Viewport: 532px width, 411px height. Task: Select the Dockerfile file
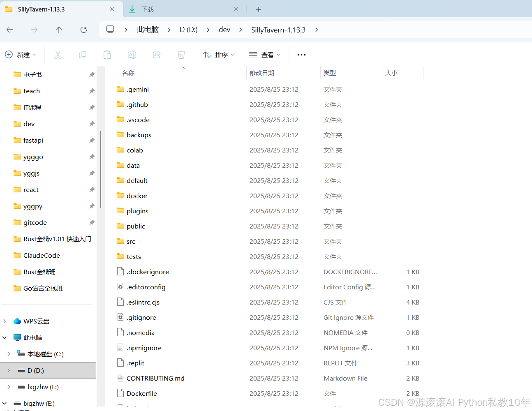click(142, 393)
